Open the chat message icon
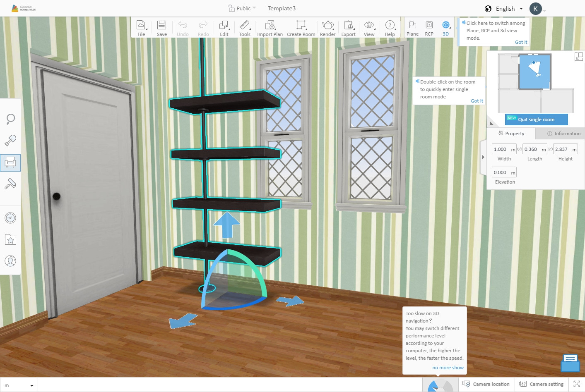The image size is (585, 392). coord(570,363)
